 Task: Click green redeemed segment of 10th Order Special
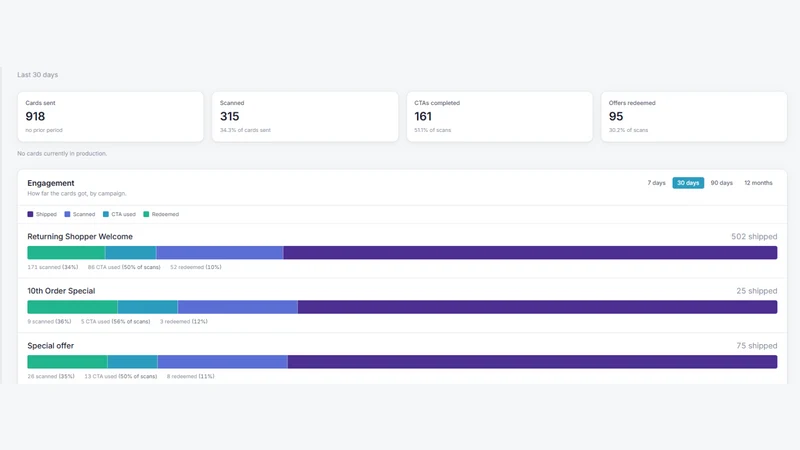click(72, 307)
